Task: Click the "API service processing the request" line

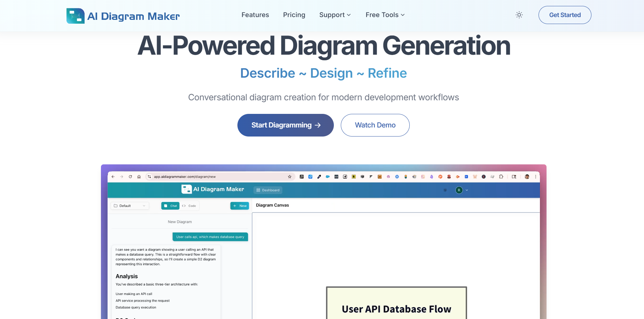Action: [x=143, y=301]
